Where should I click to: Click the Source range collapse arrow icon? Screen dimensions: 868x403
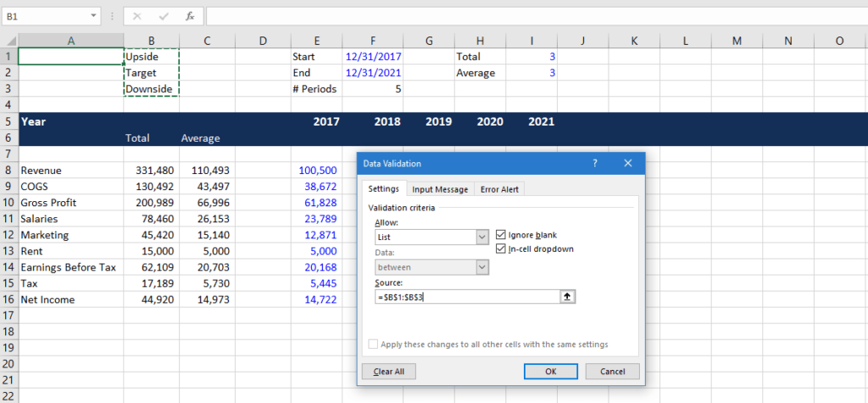tap(568, 297)
